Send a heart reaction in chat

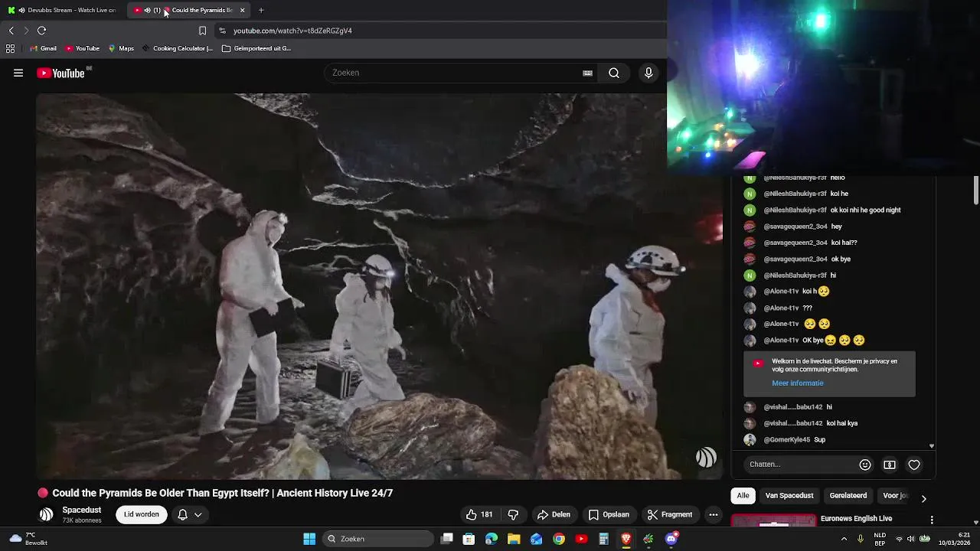click(x=914, y=465)
